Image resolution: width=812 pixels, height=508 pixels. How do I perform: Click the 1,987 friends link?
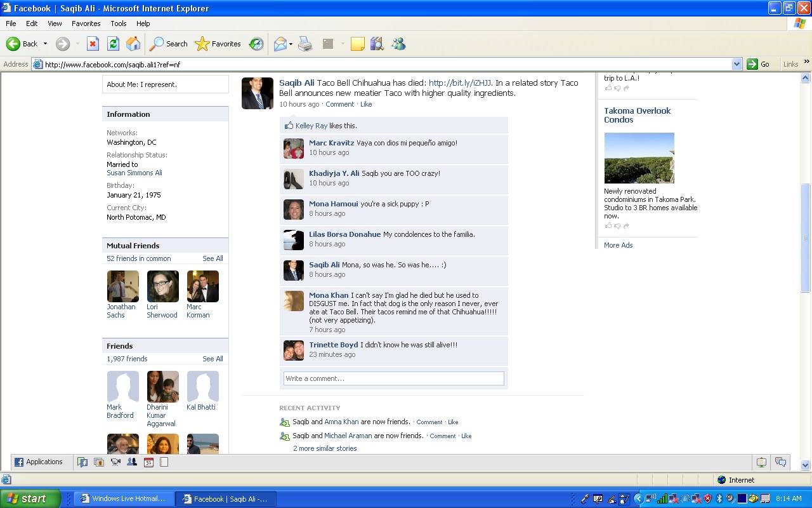point(127,359)
